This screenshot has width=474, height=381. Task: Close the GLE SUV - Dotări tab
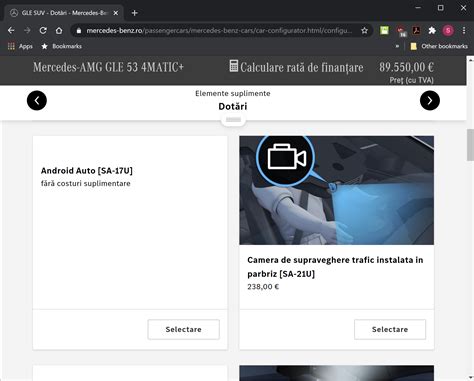click(x=116, y=13)
